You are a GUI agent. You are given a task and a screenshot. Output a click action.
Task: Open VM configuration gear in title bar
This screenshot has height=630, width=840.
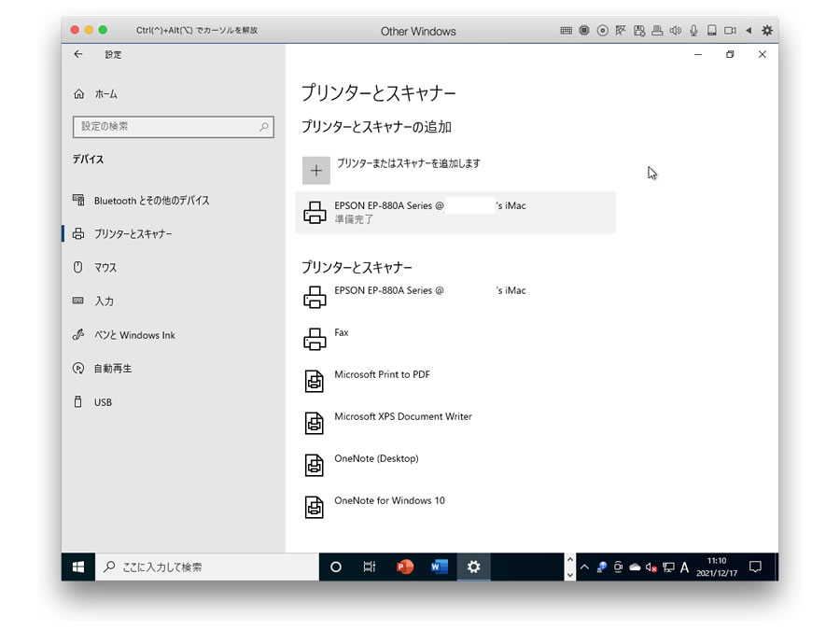[x=767, y=31]
